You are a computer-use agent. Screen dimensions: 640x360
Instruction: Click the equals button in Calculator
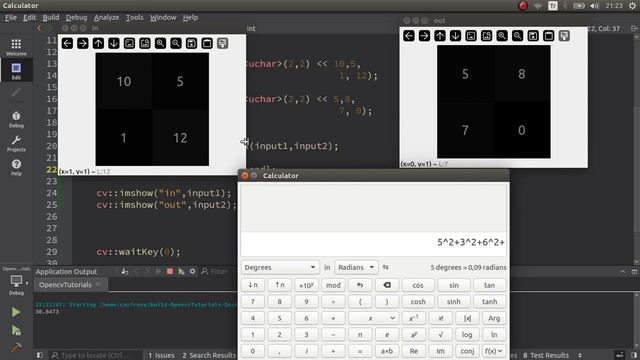[x=360, y=351]
